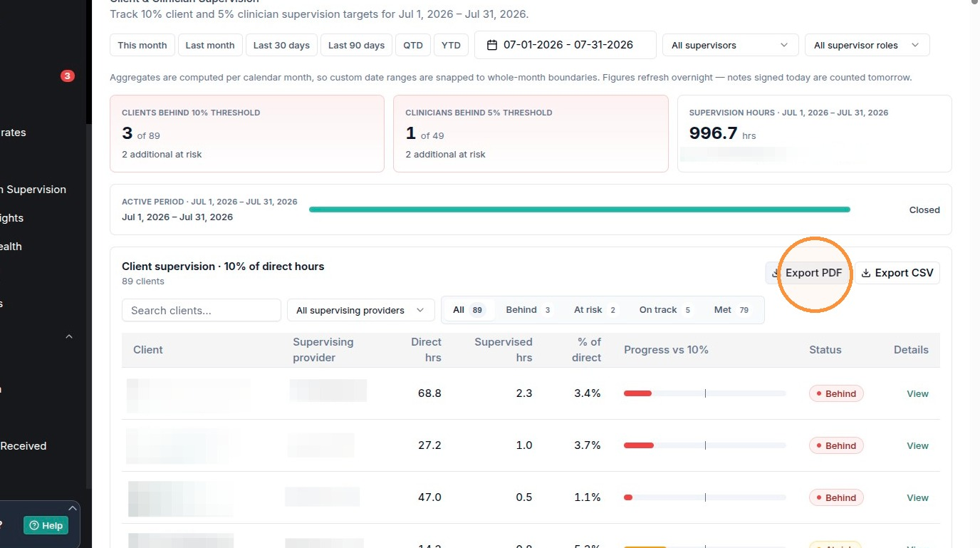Click the download icon on Export CSV
Image resolution: width=980 pixels, height=548 pixels.
(866, 273)
